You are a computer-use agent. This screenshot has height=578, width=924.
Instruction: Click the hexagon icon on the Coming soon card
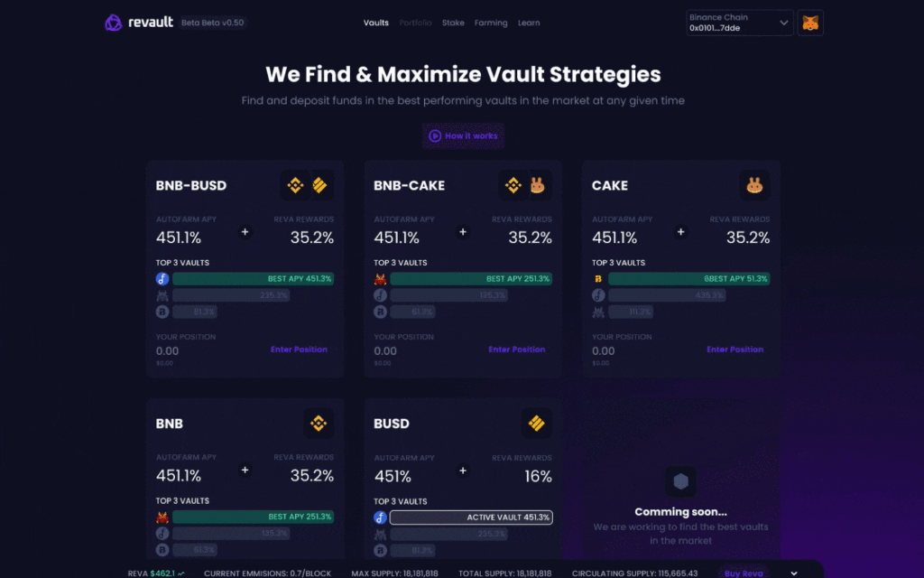(680, 482)
